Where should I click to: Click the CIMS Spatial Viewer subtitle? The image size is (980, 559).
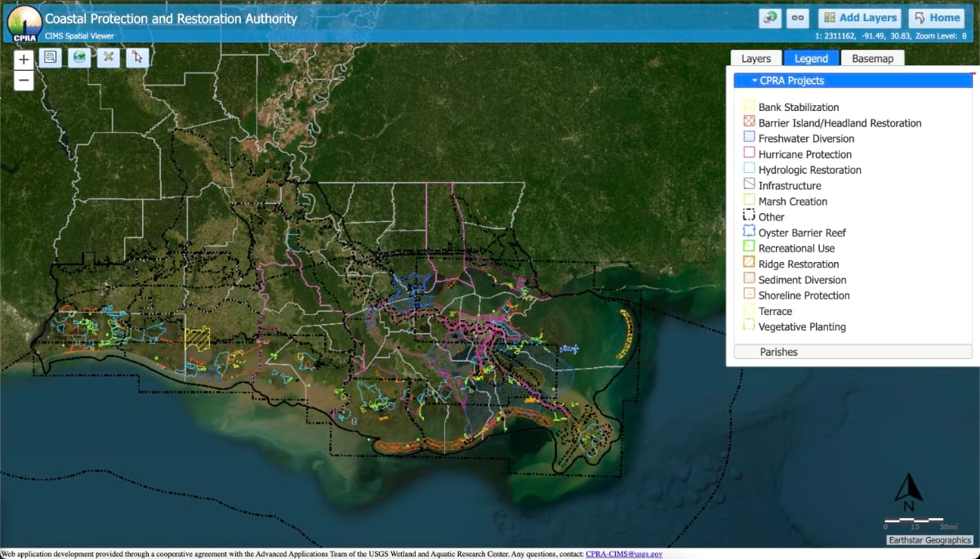pos(79,36)
